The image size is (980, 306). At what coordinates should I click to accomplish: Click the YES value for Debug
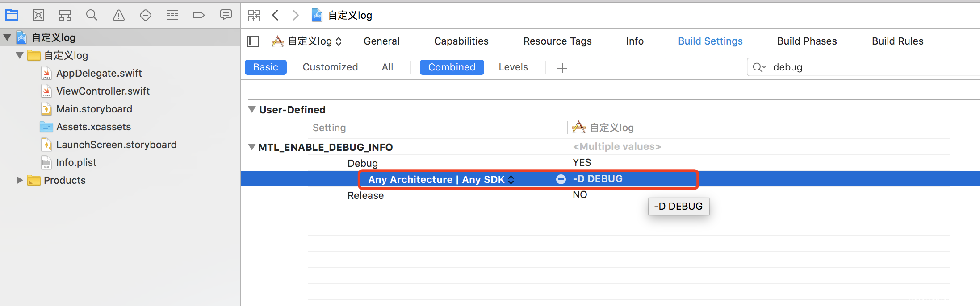pos(582,162)
